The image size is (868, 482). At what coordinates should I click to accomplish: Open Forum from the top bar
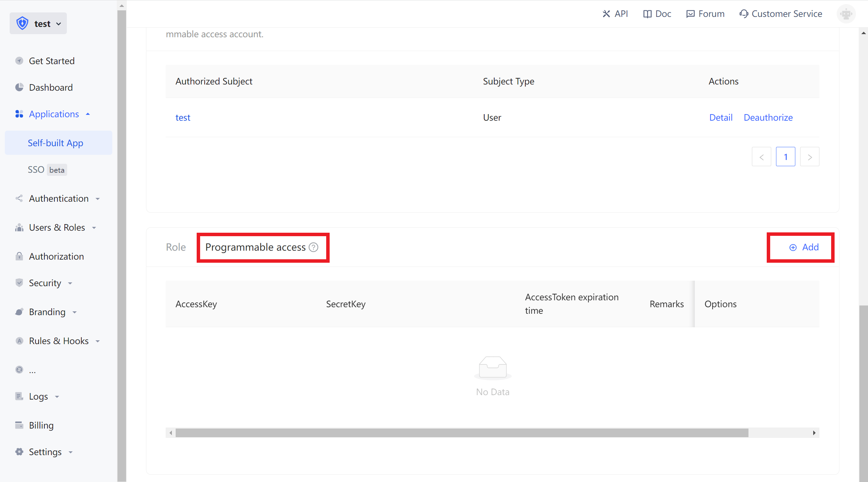click(705, 14)
